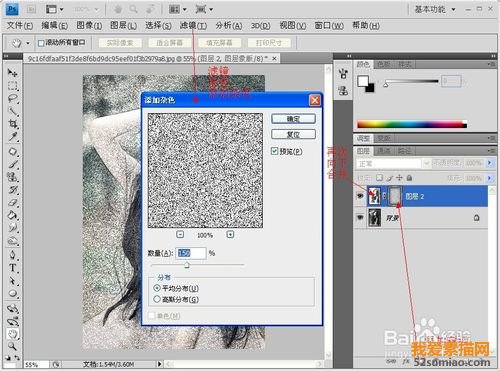This screenshot has width=500, height=371.
Task: Open the 滤镜(T) filter menu
Action: [x=193, y=25]
